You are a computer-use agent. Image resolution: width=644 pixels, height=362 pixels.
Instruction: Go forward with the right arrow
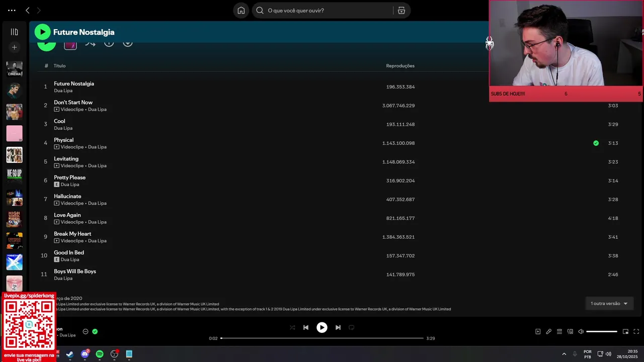point(39,10)
